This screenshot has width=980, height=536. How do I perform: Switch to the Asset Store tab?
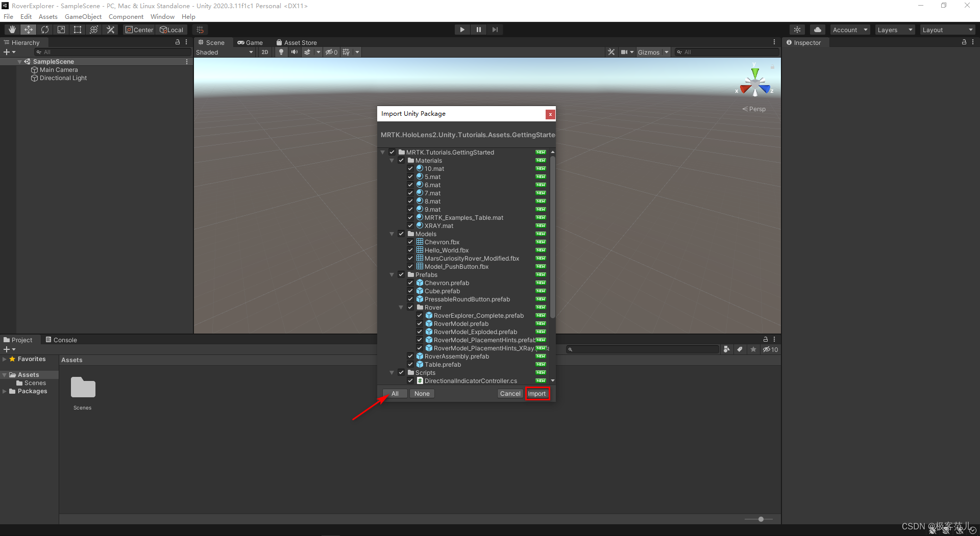tap(297, 42)
